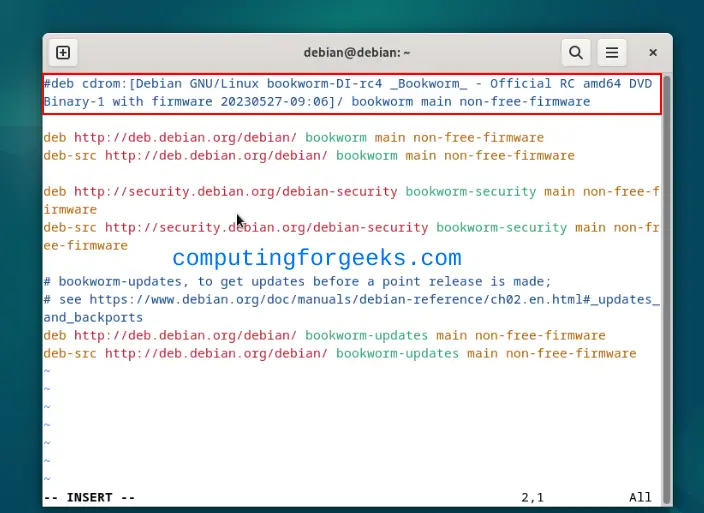Viewport: 704px width, 513px height.
Task: Open the terminal hamburger menu
Action: [612, 53]
